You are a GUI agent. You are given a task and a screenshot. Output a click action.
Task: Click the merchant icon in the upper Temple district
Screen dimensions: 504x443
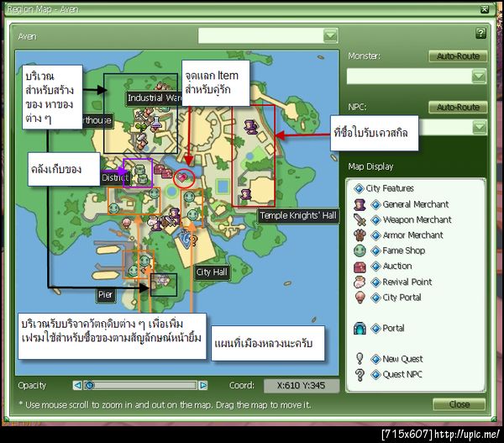click(x=250, y=127)
